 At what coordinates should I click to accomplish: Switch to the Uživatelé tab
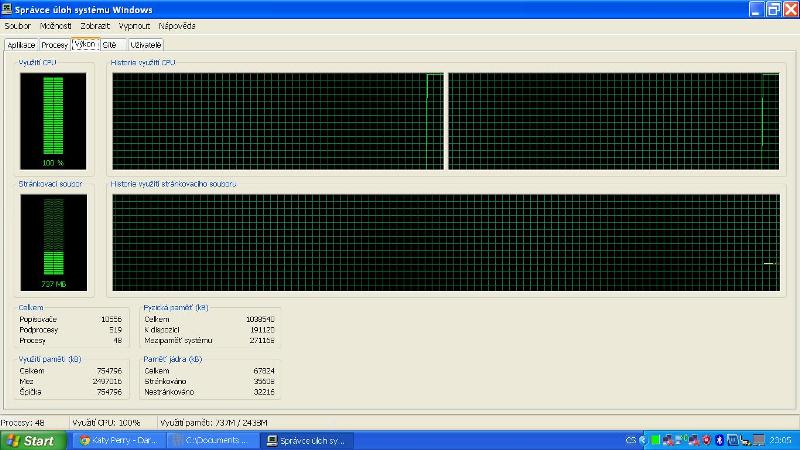click(145, 45)
